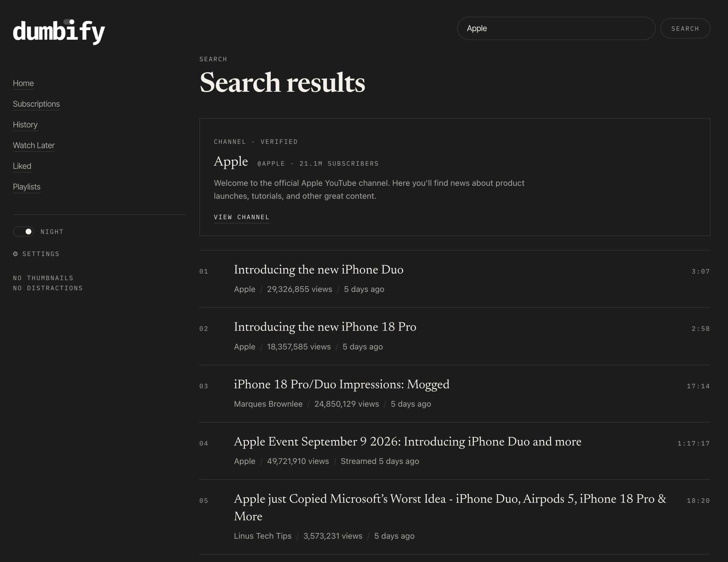Open 'Introducing the new iPhone 18 Pro' video
The image size is (728, 562).
click(325, 327)
